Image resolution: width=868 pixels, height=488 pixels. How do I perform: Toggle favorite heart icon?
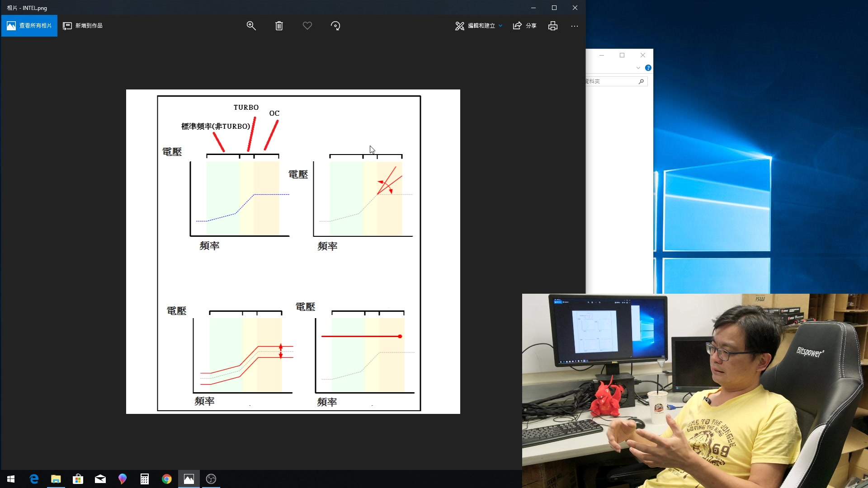307,26
